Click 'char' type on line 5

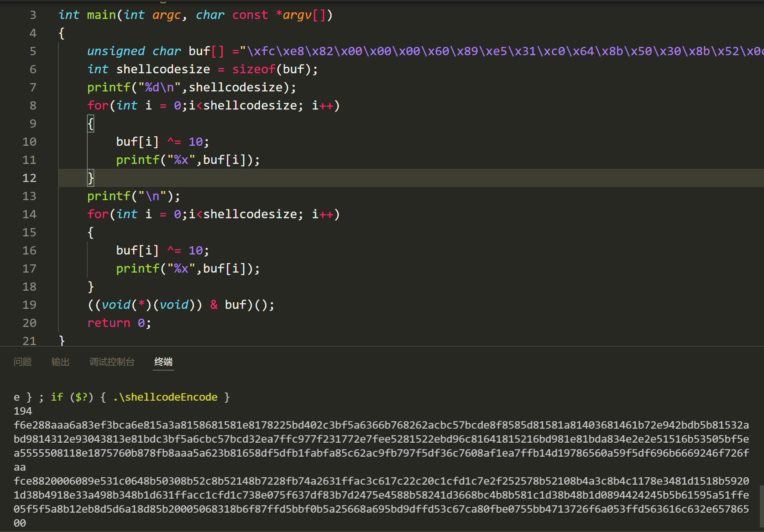point(166,51)
